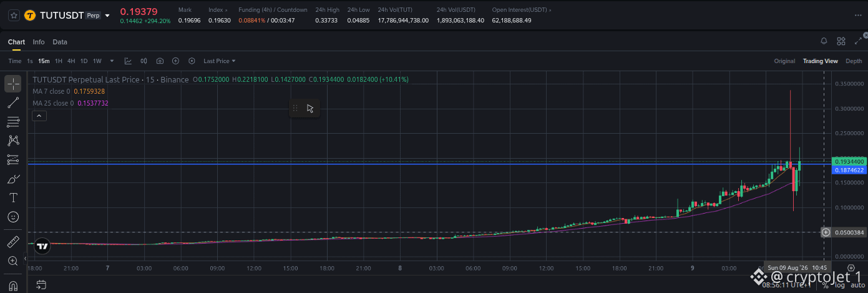Click the blue 0.1874622 price line label

tap(849, 170)
